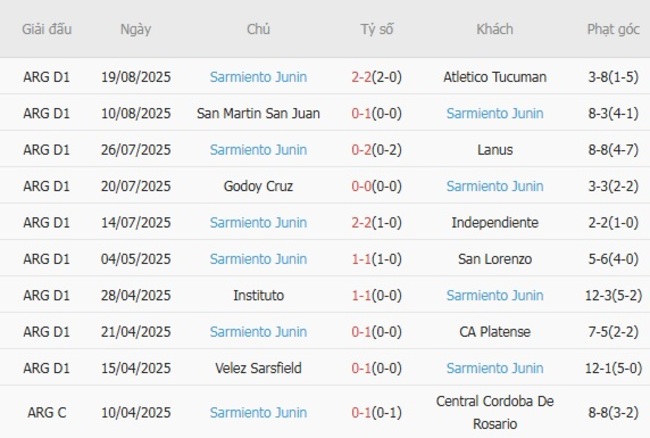
Task: Click the 14/07/2025 match date
Action: (x=136, y=222)
